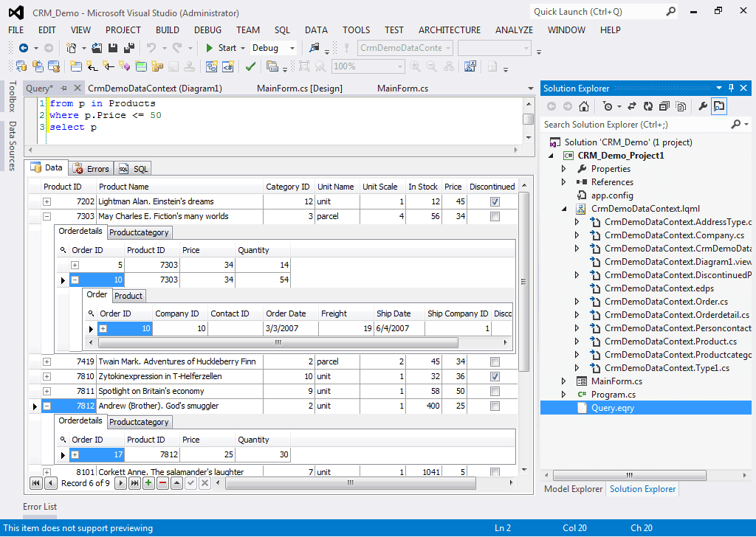Toggle Discontinued checkbox for Spotlight on Britain's economy
This screenshot has height=537, width=756.
[x=495, y=392]
